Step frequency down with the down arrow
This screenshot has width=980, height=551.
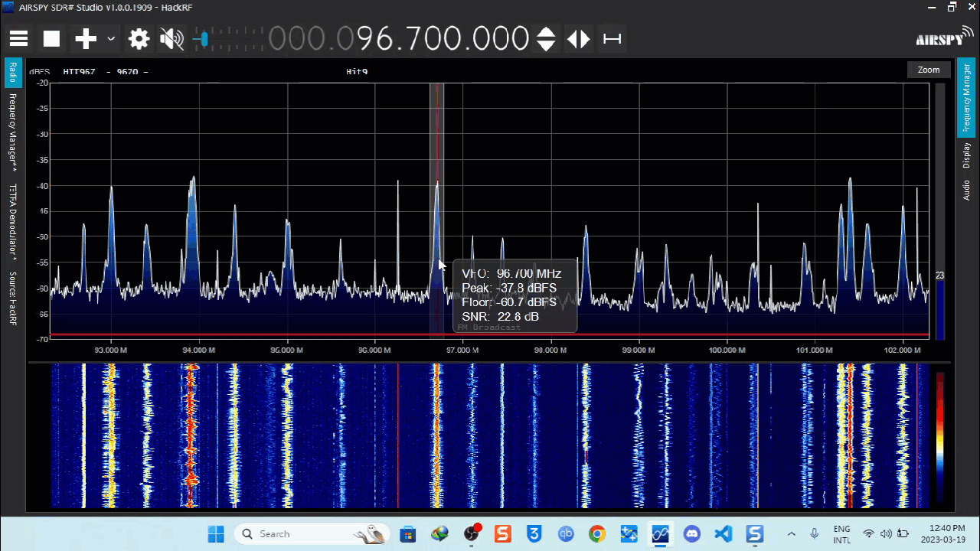pyautogui.click(x=546, y=46)
